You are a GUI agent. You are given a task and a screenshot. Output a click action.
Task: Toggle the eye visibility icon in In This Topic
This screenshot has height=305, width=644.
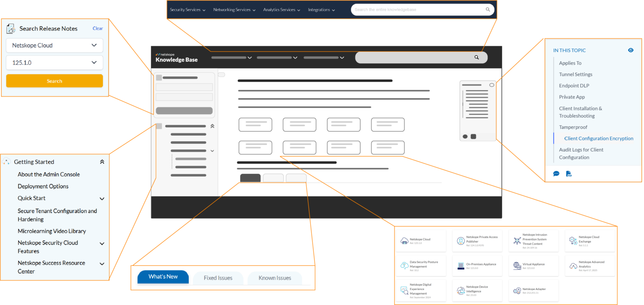(631, 50)
